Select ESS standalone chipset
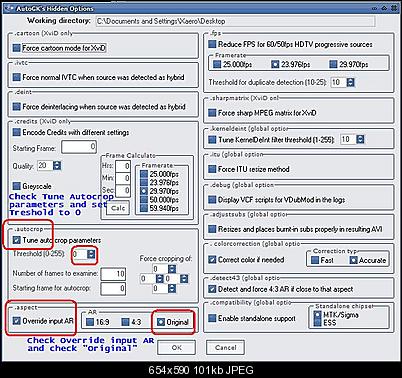Viewport: 402px width, 378px height. pos(318,323)
